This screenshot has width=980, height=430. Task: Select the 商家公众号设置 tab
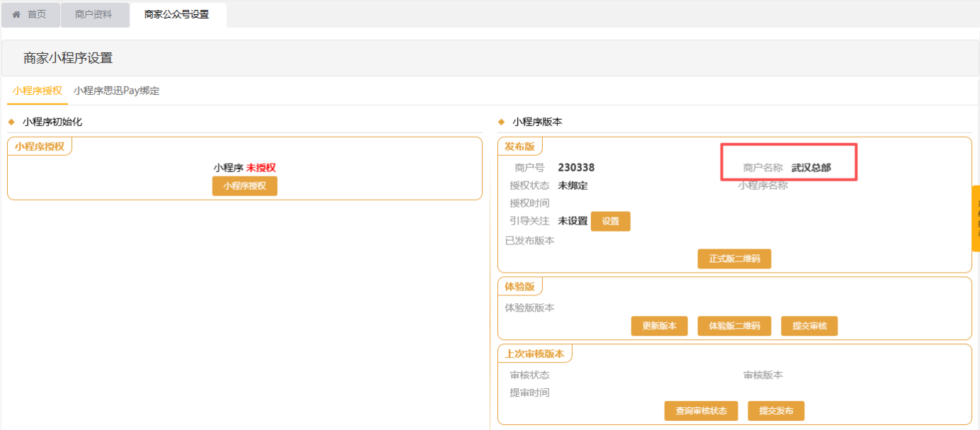(176, 14)
